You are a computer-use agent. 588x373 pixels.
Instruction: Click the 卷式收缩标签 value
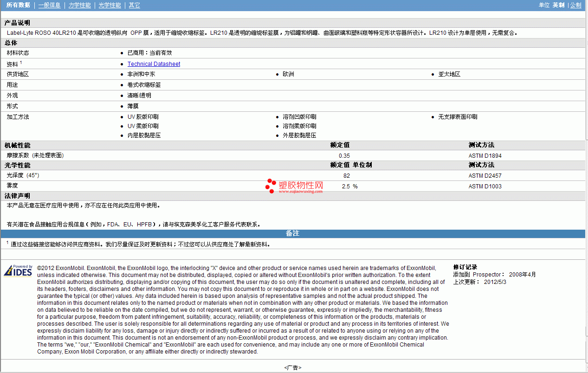(144, 85)
